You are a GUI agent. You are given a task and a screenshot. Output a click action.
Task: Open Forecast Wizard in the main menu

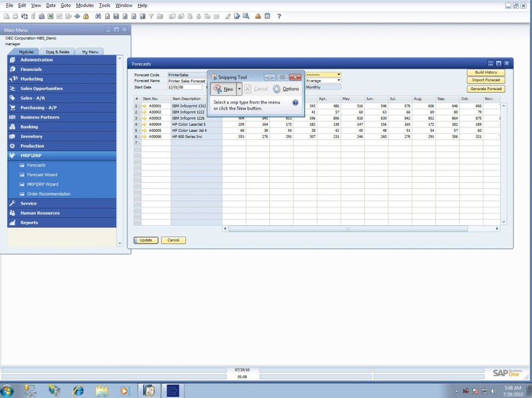tap(42, 175)
